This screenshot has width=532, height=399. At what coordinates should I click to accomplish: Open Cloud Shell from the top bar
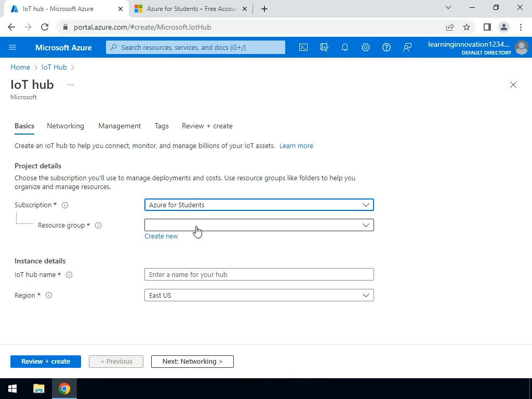(x=303, y=47)
